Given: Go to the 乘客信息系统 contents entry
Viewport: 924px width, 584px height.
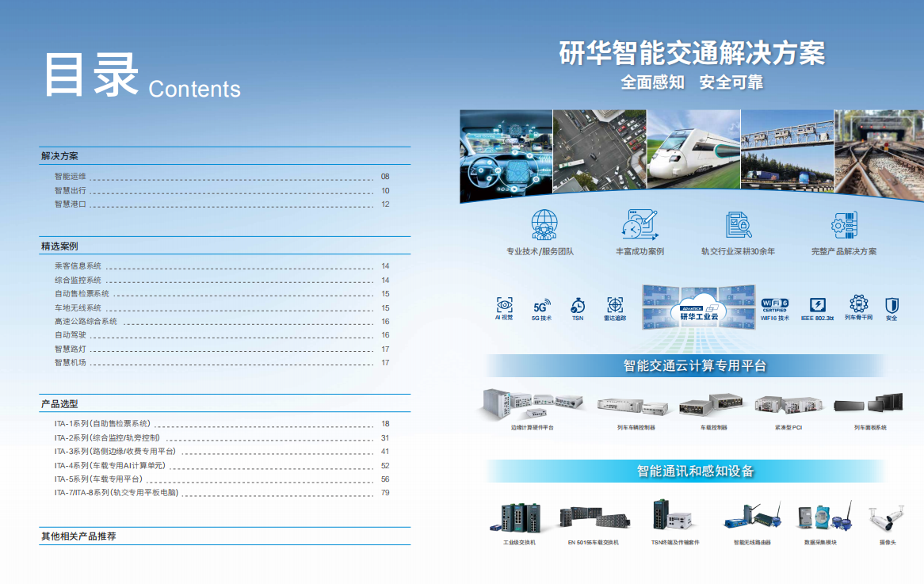Looking at the screenshot, I should (222, 265).
